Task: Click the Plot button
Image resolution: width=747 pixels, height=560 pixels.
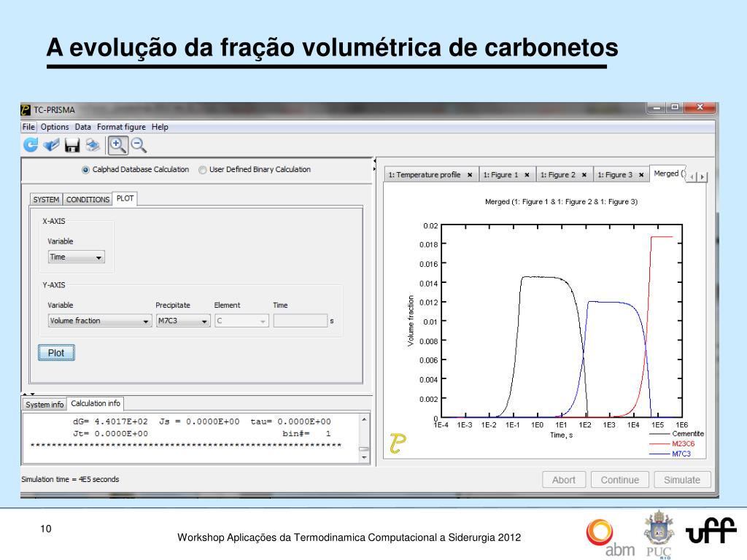Action: pos(56,353)
